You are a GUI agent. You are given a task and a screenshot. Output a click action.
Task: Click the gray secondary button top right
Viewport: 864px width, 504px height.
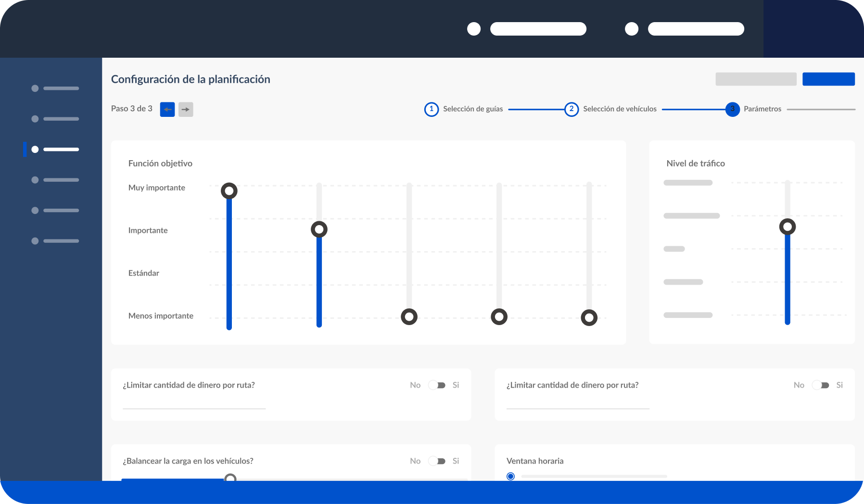tap(756, 79)
